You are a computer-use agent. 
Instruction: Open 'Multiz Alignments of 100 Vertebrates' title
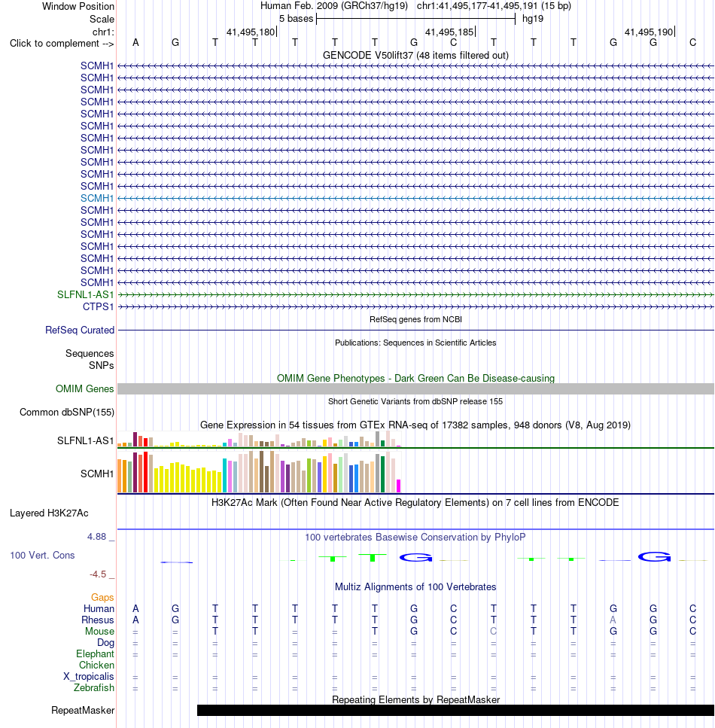[415, 587]
